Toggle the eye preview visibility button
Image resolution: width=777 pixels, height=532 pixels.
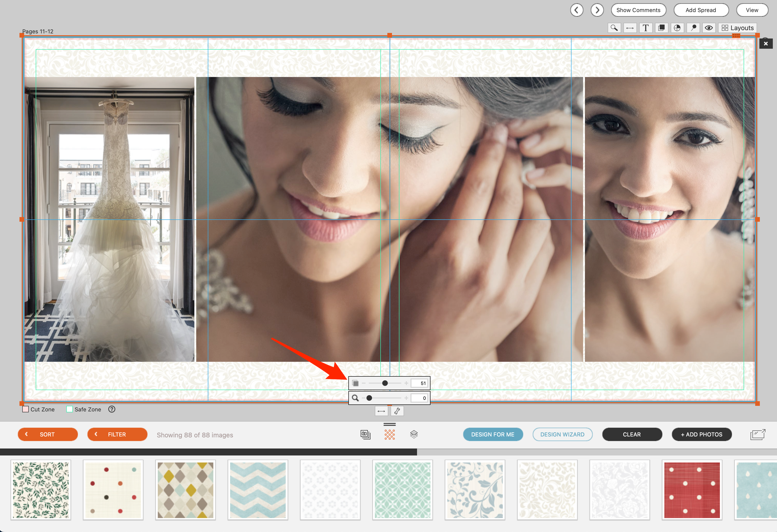click(708, 28)
